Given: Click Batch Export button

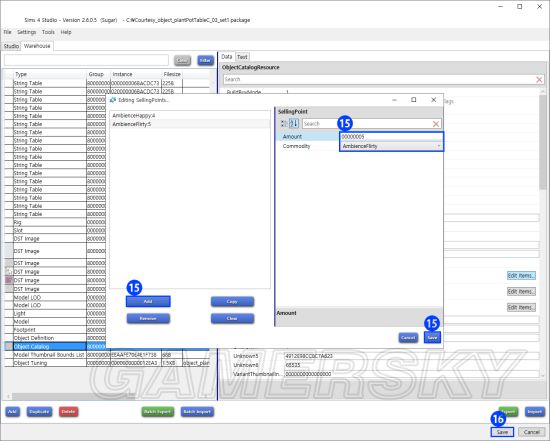Looking at the screenshot, I should pyautogui.click(x=157, y=412).
